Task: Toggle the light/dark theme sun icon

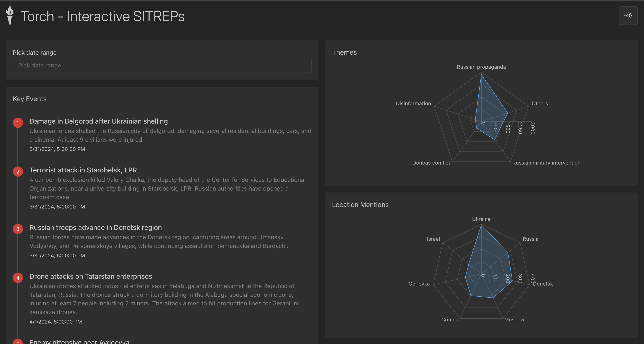Action: click(628, 16)
